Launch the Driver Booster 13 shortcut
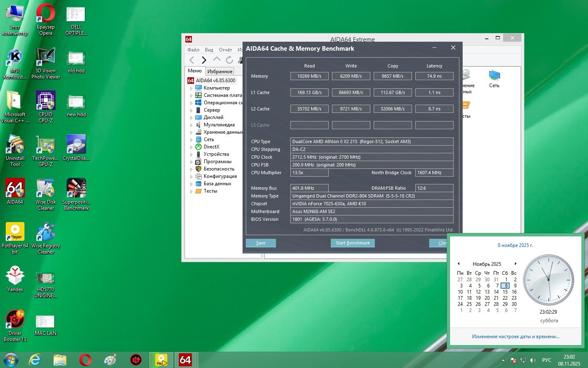 point(15,326)
